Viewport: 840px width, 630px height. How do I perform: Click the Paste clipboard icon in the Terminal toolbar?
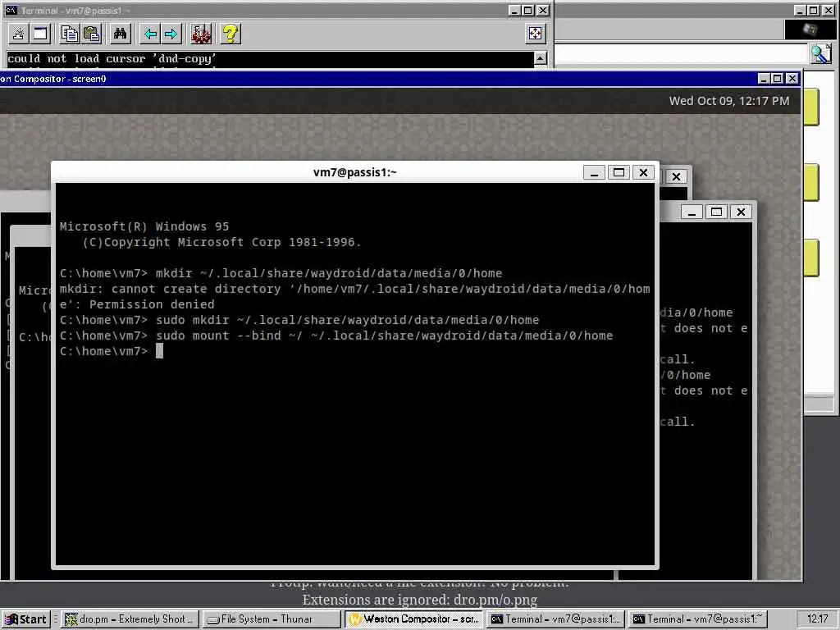point(92,34)
